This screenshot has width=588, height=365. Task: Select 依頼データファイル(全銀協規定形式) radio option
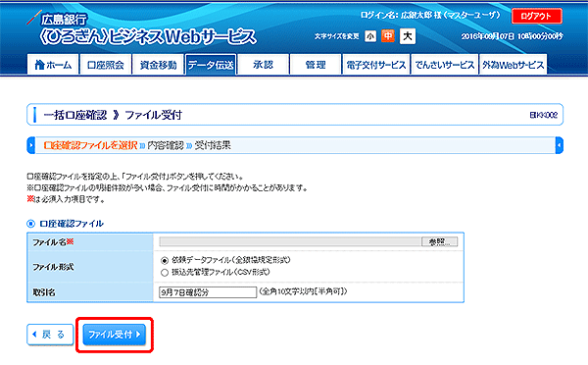165,260
